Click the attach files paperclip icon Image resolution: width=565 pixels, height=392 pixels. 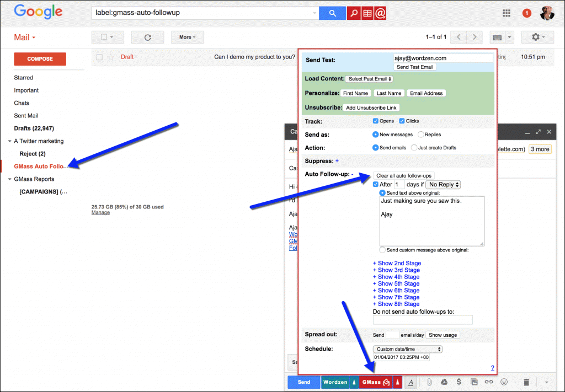tap(429, 382)
